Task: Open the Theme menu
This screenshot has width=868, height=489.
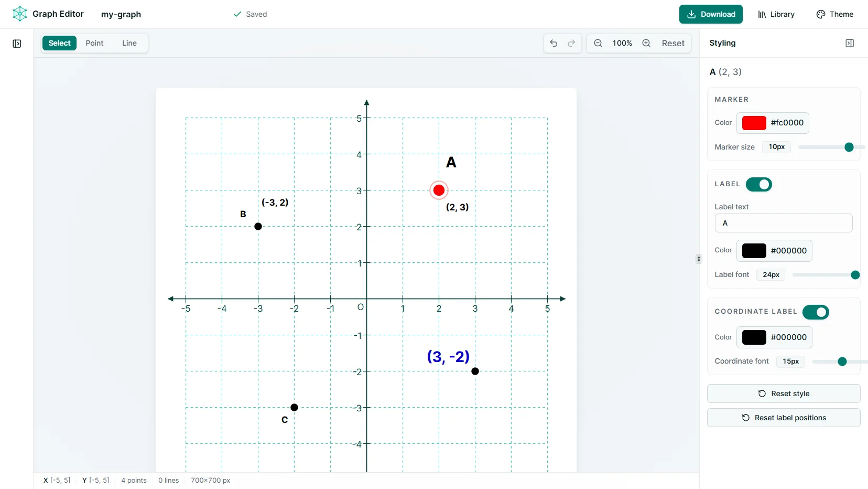Action: [834, 14]
